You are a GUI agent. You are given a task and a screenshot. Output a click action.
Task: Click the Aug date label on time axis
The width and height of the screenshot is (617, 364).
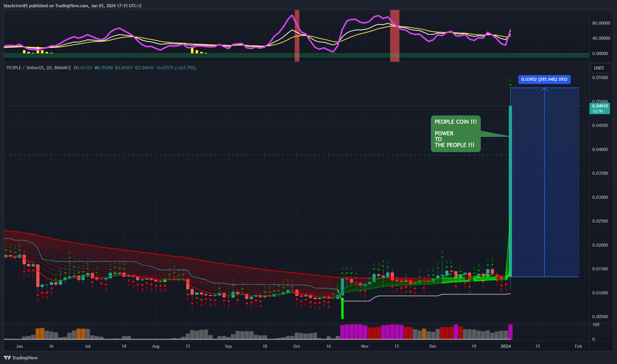pyautogui.click(x=156, y=346)
